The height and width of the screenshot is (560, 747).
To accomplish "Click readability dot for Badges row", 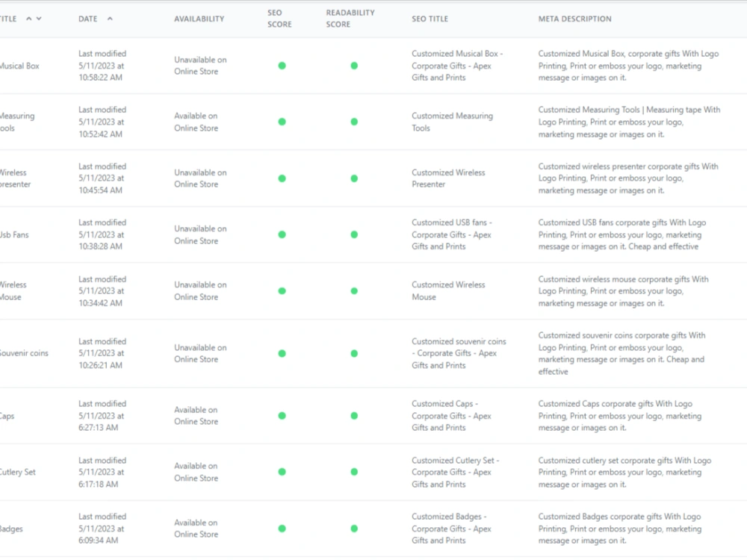I will pos(354,529).
